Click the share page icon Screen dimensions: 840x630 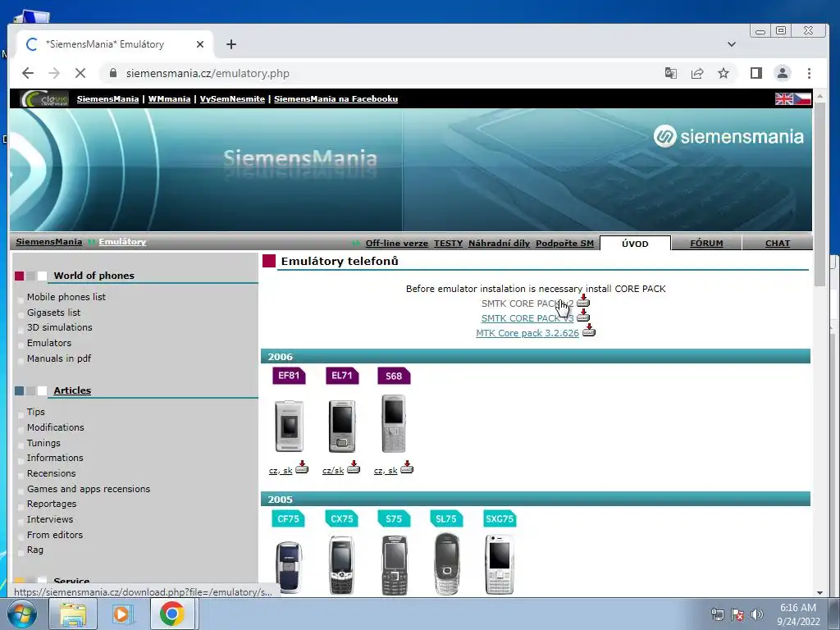click(x=697, y=73)
